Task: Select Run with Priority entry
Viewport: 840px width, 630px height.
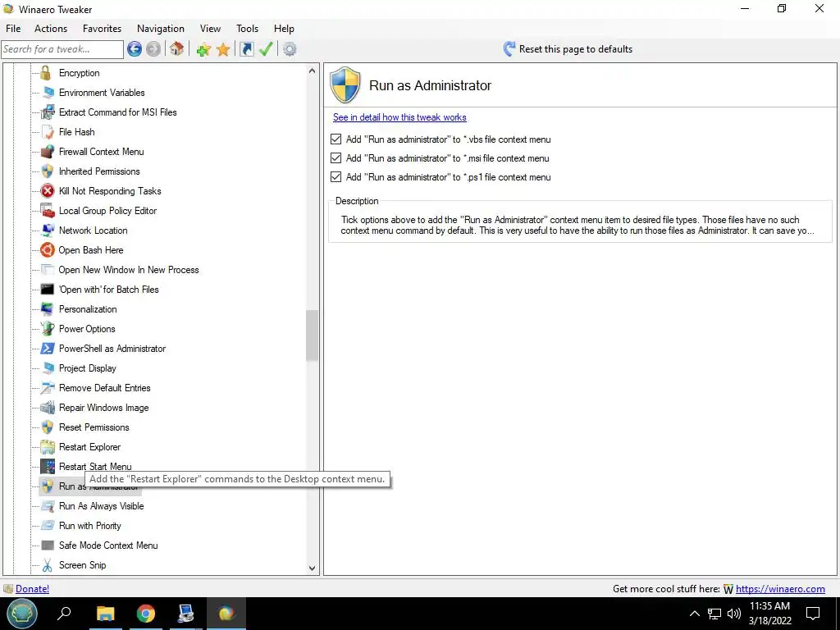Action: (x=90, y=526)
